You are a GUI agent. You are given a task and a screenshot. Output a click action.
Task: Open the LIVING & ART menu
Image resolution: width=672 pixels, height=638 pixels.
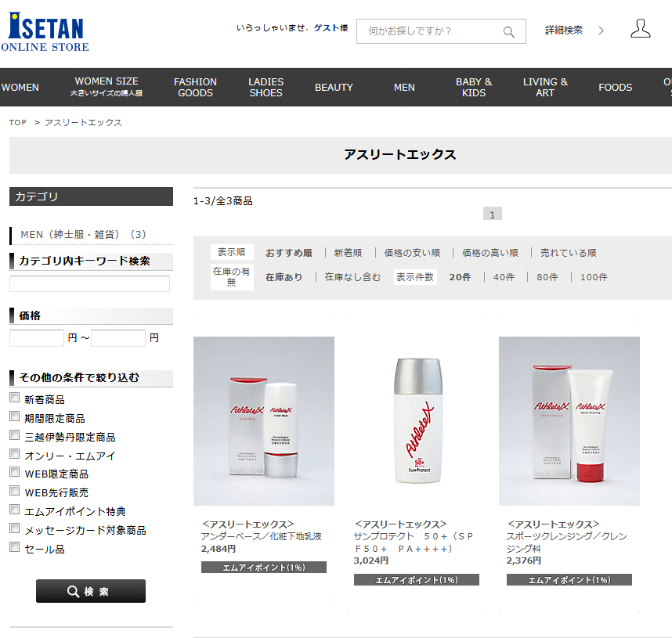pos(545,88)
